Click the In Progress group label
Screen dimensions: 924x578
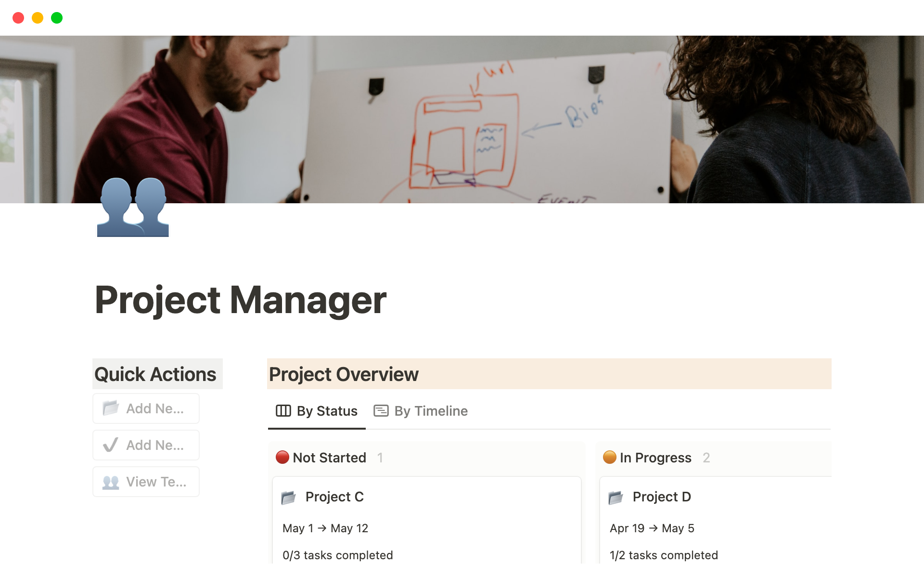(655, 458)
